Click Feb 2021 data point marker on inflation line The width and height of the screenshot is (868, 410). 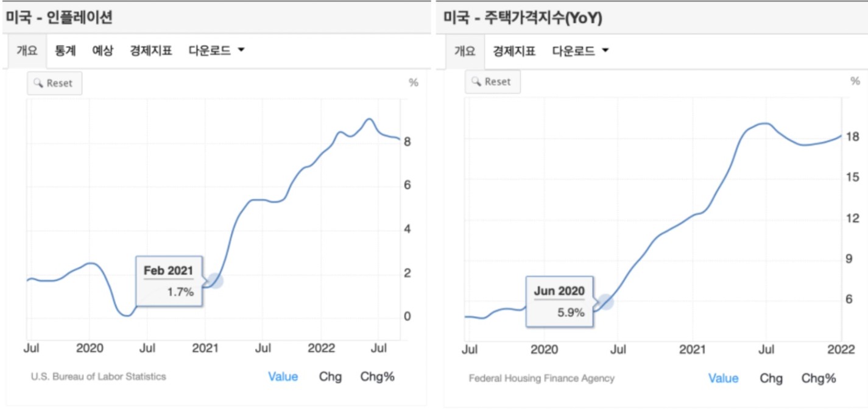[214, 281]
